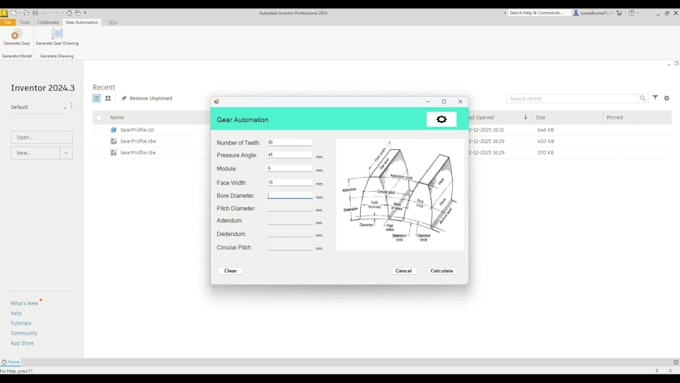The height and width of the screenshot is (383, 680).
Task: Toggle the select-all checkbox in Name header
Action: point(99,118)
